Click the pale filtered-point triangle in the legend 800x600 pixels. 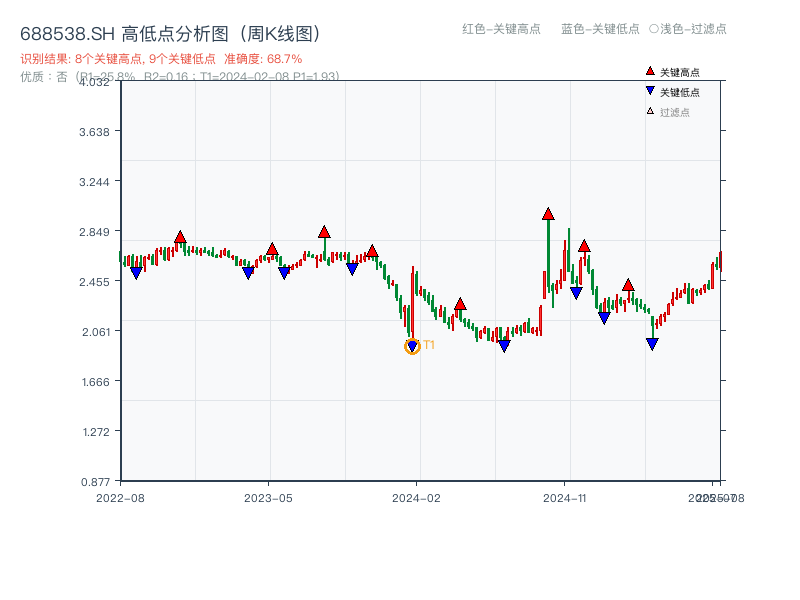650,111
